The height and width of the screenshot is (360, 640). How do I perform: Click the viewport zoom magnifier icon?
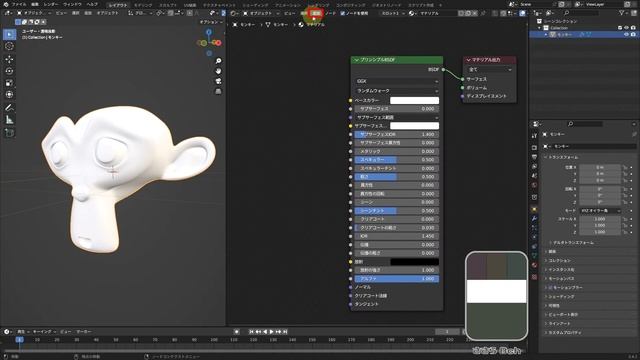(218, 61)
